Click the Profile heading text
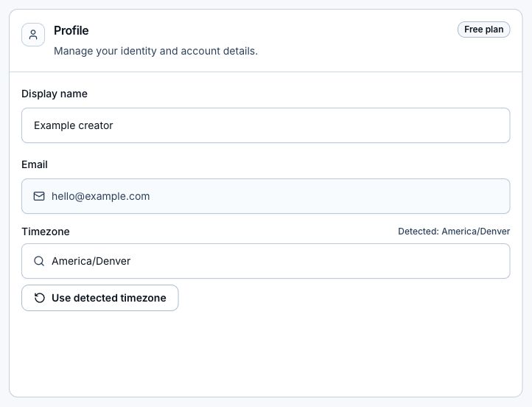 coord(71,30)
